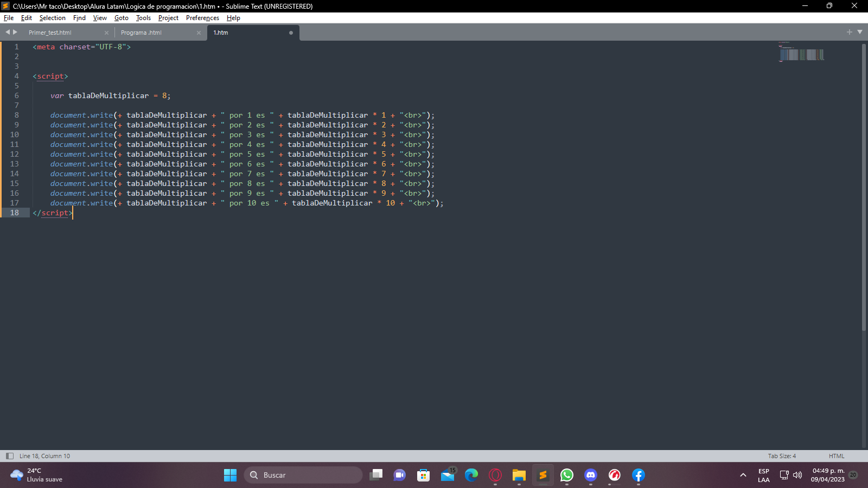The width and height of the screenshot is (868, 488).
Task: Click the 'por 1 es' document.write line
Action: [x=242, y=115]
